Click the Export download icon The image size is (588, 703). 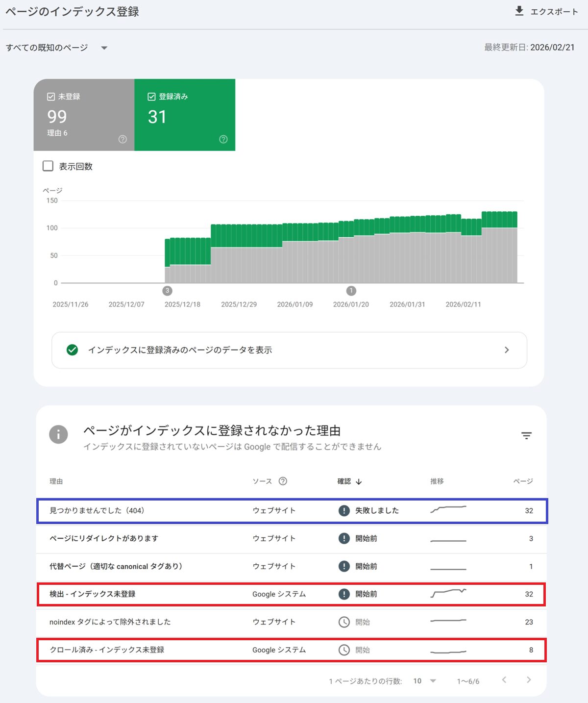pyautogui.click(x=519, y=11)
